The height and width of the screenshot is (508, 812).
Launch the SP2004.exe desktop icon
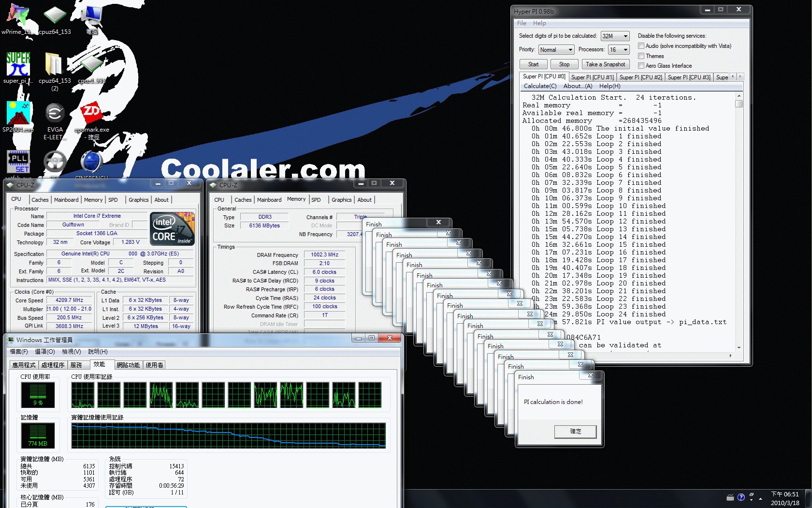tap(18, 117)
